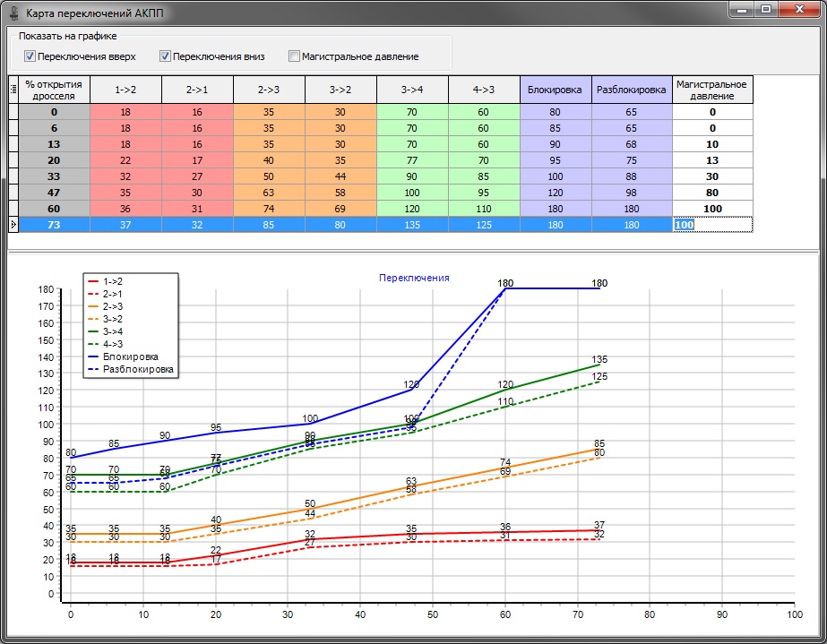Click 4->3 value 85 in throttle row 33
Screen dimensions: 827x644
484,176
